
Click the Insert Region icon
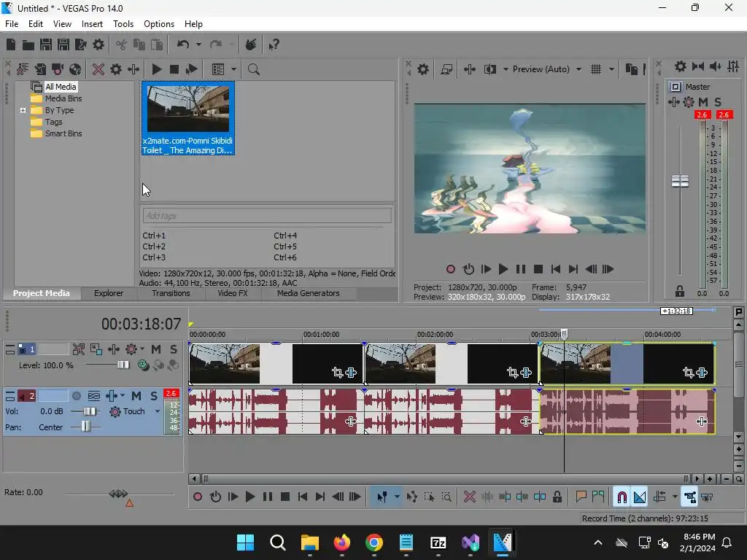pos(598,497)
